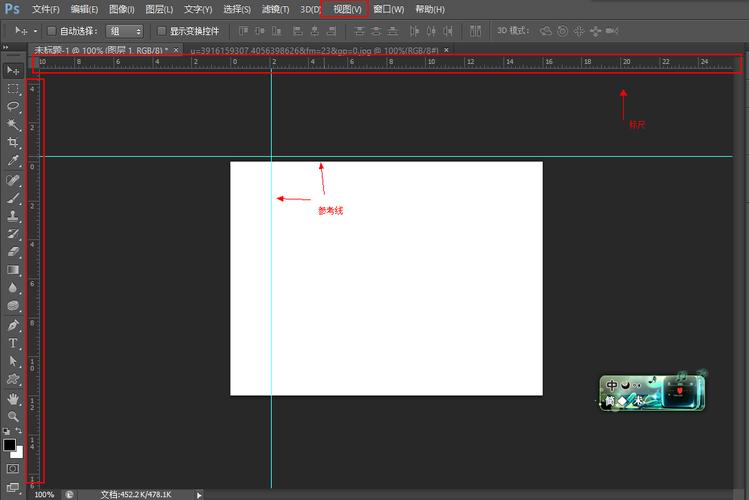Select the Rectangular Marquee tool
This screenshot has width=749, height=500.
(x=13, y=89)
